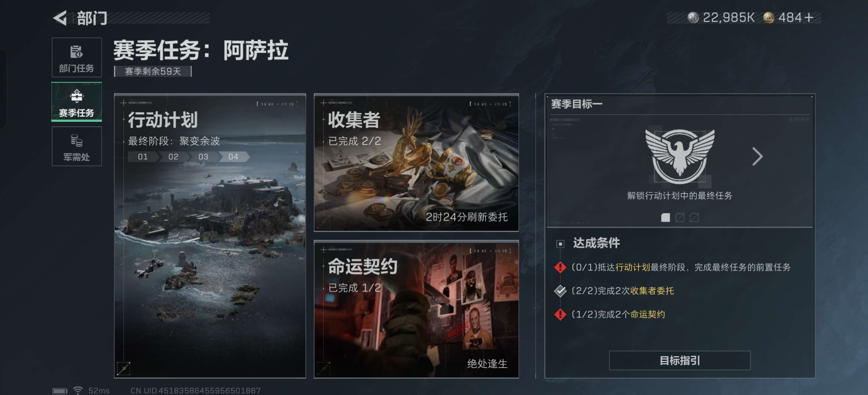Select stage 04 in the 行动计划 progress bar
This screenshot has width=868, height=395.
pos(234,157)
